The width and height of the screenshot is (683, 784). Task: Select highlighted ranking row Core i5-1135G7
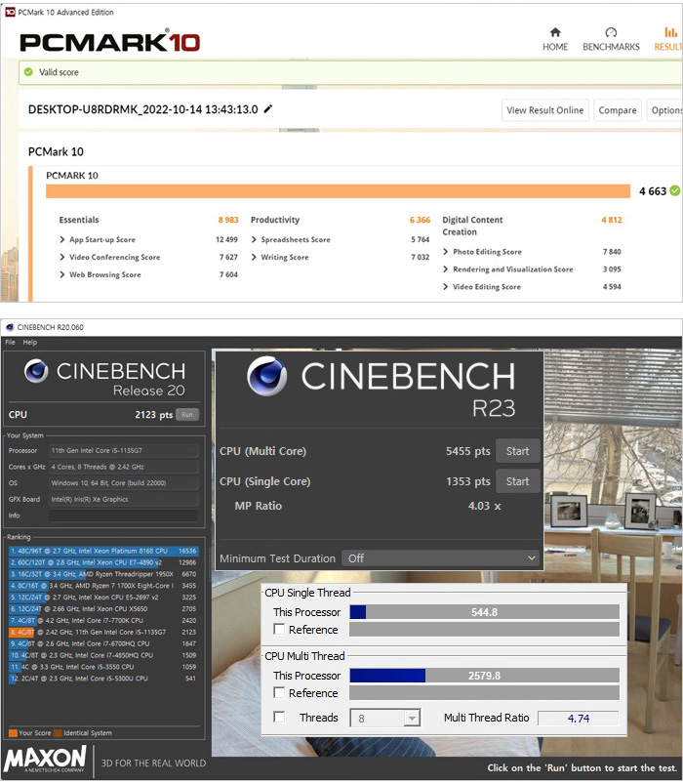pyautogui.click(x=103, y=632)
